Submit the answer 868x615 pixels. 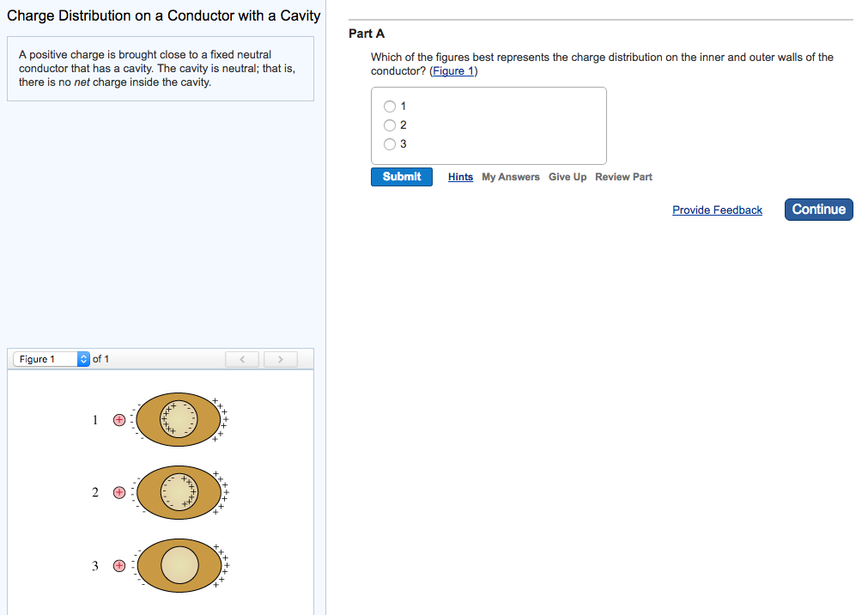tap(402, 177)
